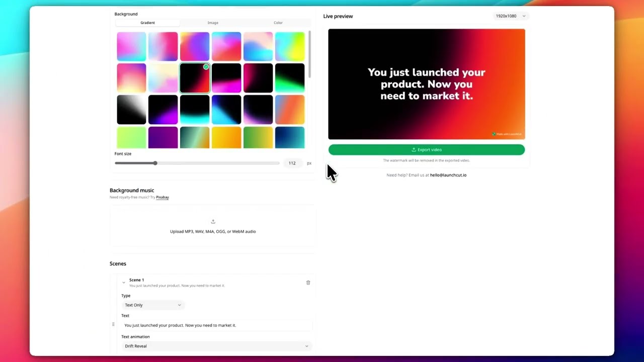The height and width of the screenshot is (362, 644).
Task: Click the gradient grid scrollbar
Action: [x=309, y=54]
